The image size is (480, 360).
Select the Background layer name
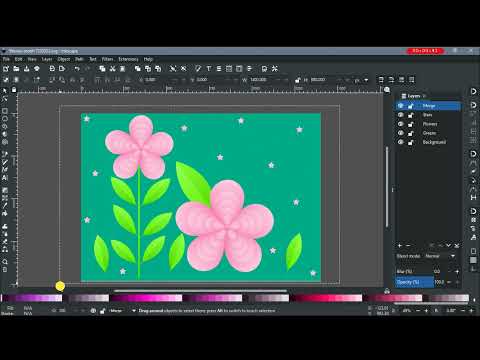pyautogui.click(x=434, y=142)
